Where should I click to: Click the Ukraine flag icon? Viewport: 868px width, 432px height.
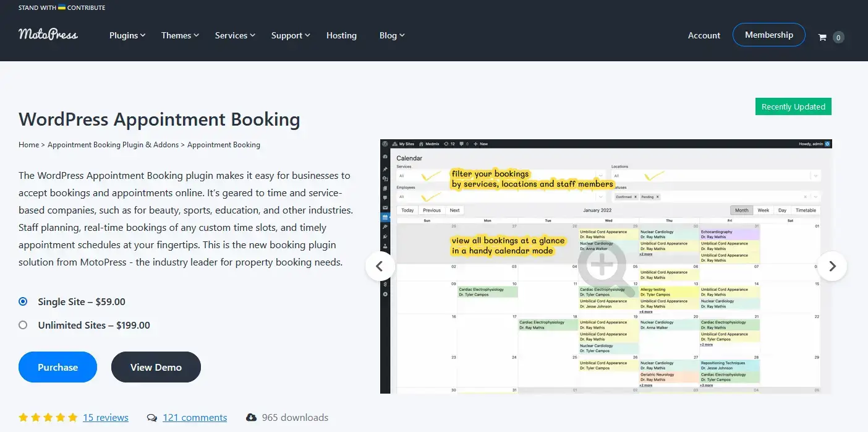(x=62, y=7)
